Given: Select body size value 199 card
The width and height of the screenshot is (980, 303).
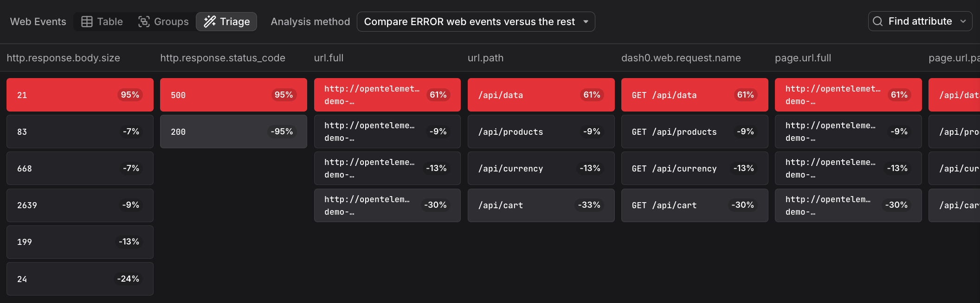Looking at the screenshot, I should tap(80, 242).
